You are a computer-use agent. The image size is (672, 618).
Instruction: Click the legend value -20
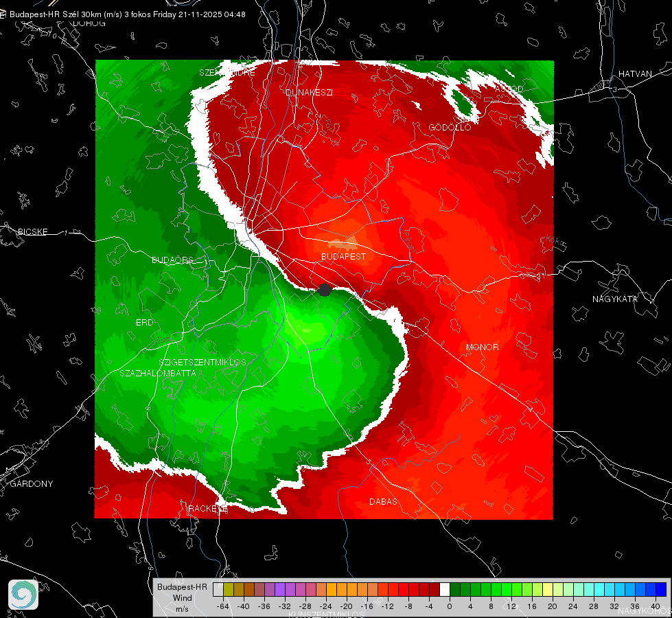[346, 606]
